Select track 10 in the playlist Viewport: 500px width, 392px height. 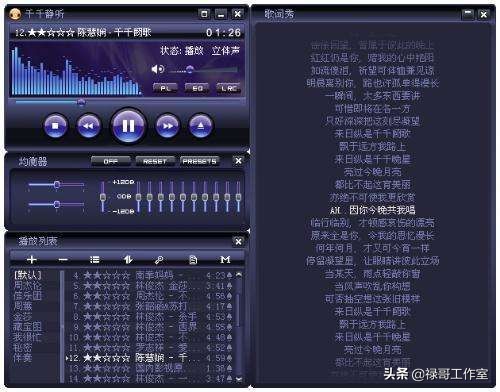tap(150, 337)
